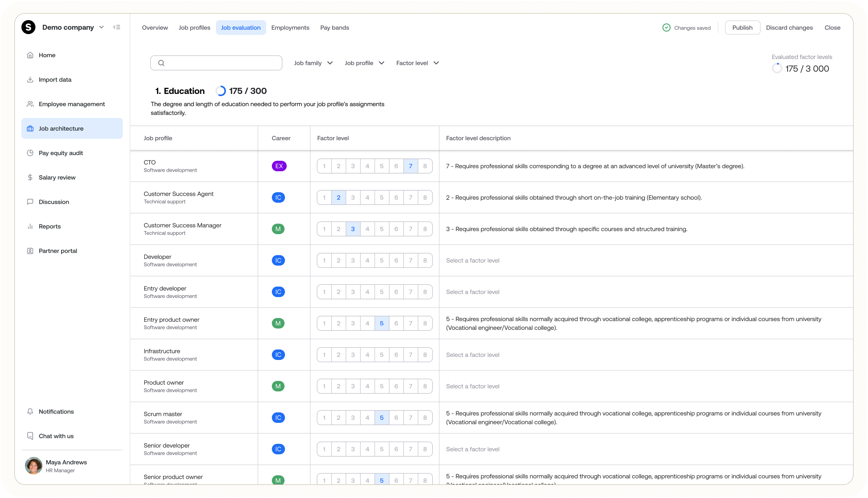Click Discard changes

point(789,28)
